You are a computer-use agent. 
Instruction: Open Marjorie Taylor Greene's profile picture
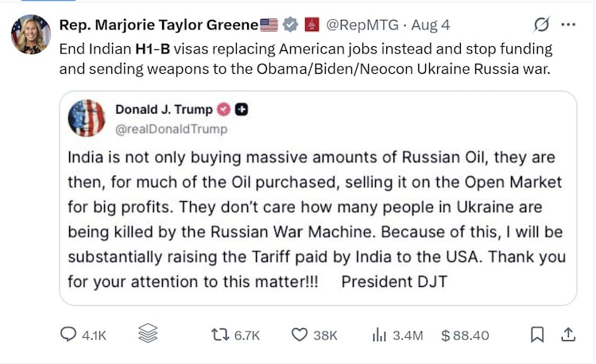[x=31, y=34]
